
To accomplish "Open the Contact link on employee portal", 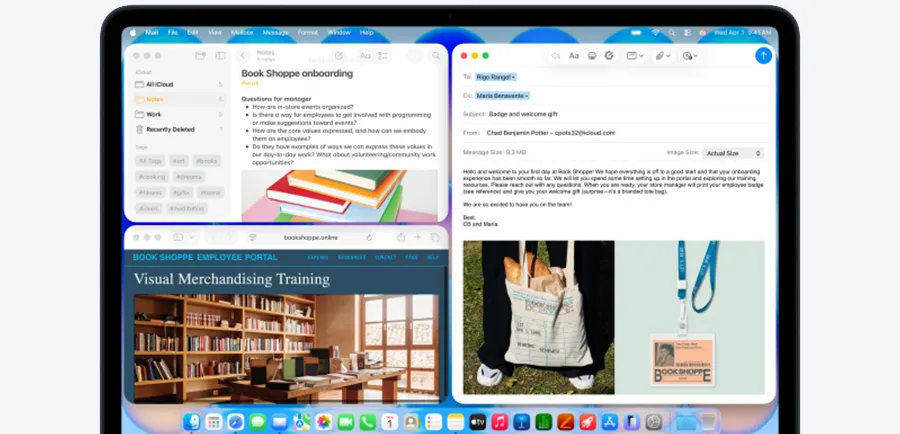I will coord(385,257).
